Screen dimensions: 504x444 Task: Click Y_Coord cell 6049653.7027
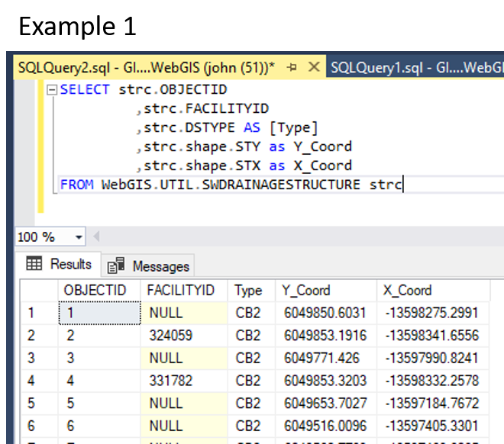click(x=326, y=404)
